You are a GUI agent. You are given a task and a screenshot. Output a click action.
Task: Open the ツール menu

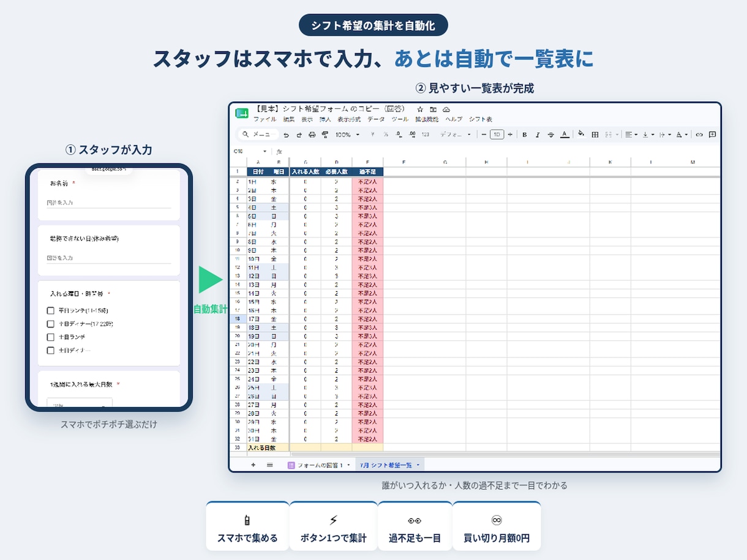point(400,119)
